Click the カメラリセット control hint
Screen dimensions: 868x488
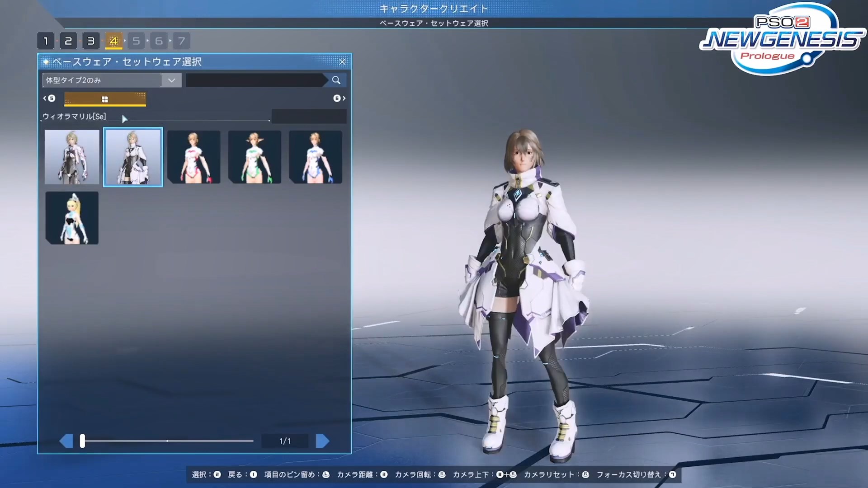point(557,474)
